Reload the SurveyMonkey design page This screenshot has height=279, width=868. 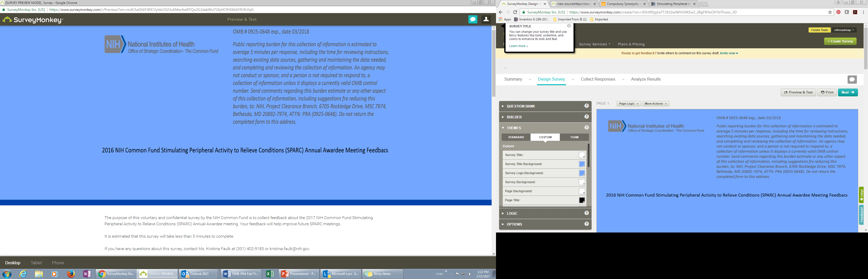pos(515,12)
